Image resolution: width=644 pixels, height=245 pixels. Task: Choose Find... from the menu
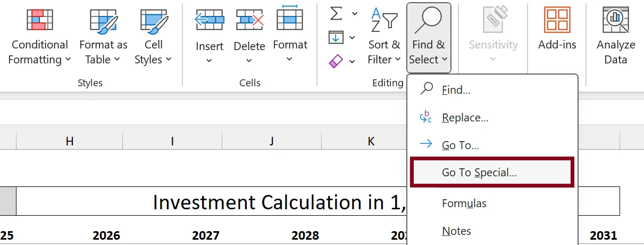click(x=492, y=90)
